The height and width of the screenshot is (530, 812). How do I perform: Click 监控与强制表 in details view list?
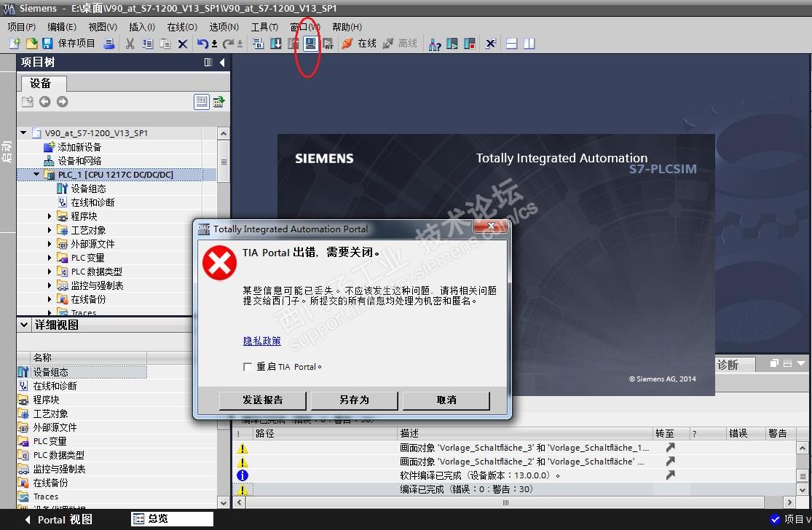[59, 469]
